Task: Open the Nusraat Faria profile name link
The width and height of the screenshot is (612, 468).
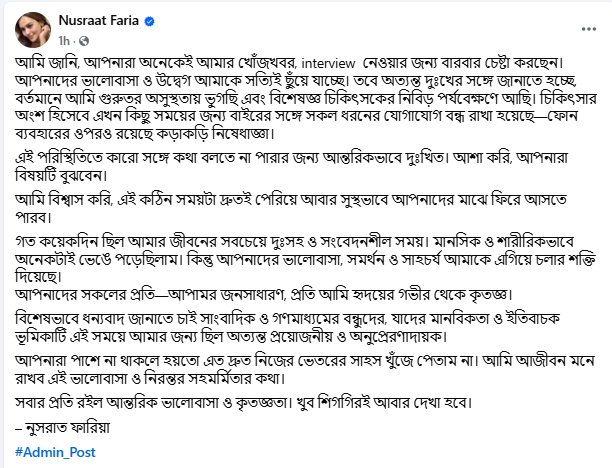Action: (x=99, y=20)
